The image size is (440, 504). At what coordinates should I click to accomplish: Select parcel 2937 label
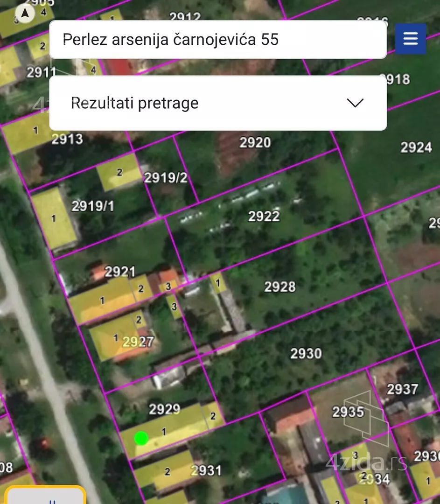click(x=402, y=389)
